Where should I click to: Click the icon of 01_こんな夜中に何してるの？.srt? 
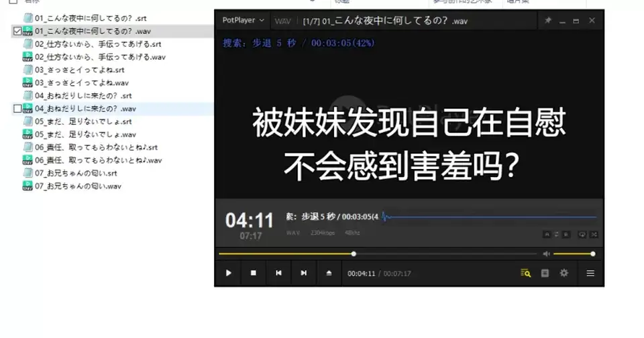click(x=28, y=18)
